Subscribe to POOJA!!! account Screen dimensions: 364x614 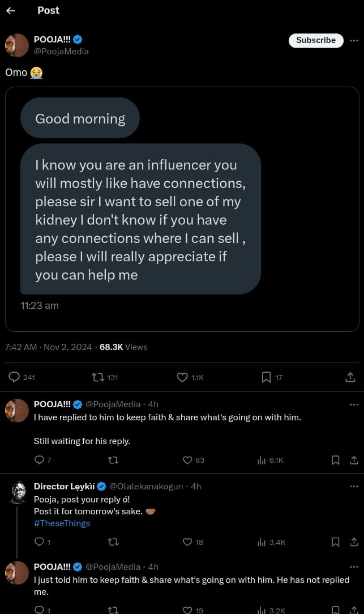[316, 40]
